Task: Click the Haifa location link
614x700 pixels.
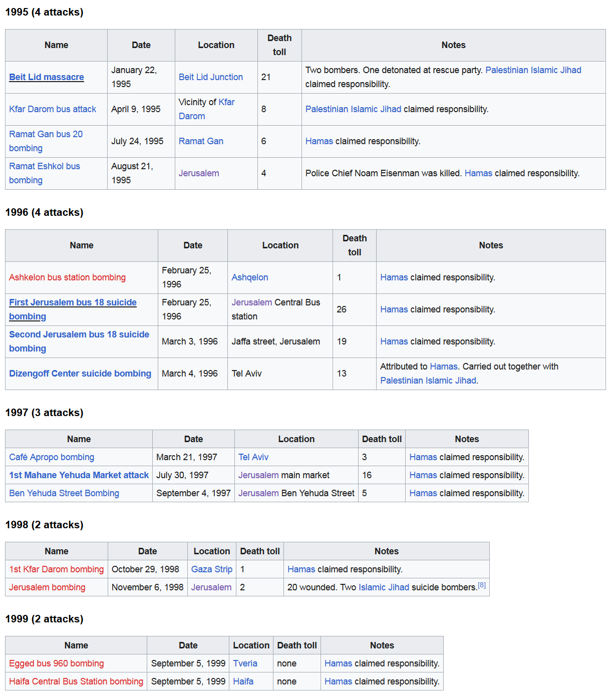Action: coord(243,681)
